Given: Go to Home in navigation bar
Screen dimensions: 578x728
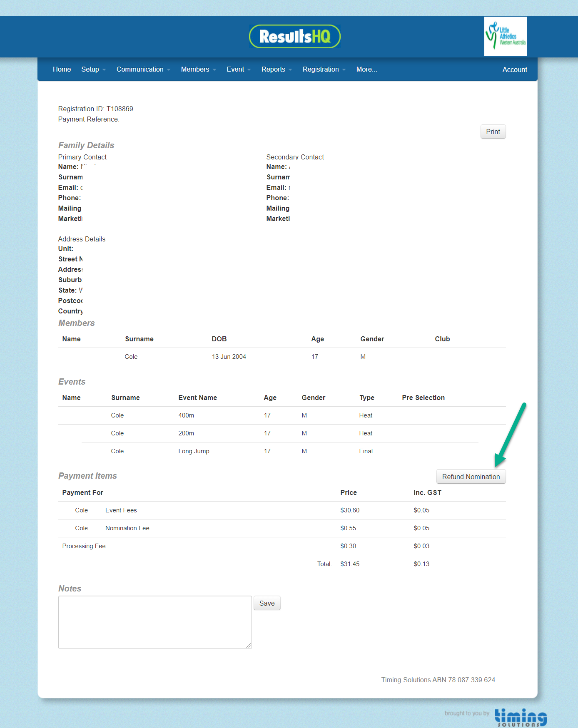Looking at the screenshot, I should coord(62,69).
